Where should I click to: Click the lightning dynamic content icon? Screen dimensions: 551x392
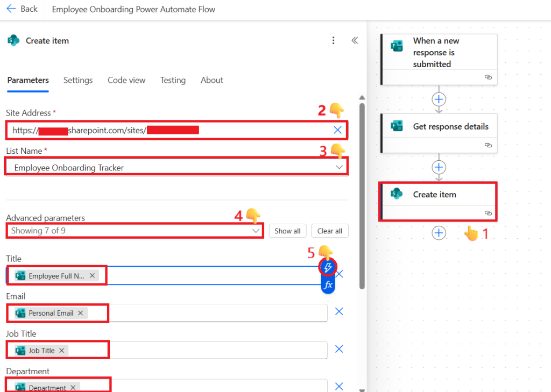[x=328, y=267]
